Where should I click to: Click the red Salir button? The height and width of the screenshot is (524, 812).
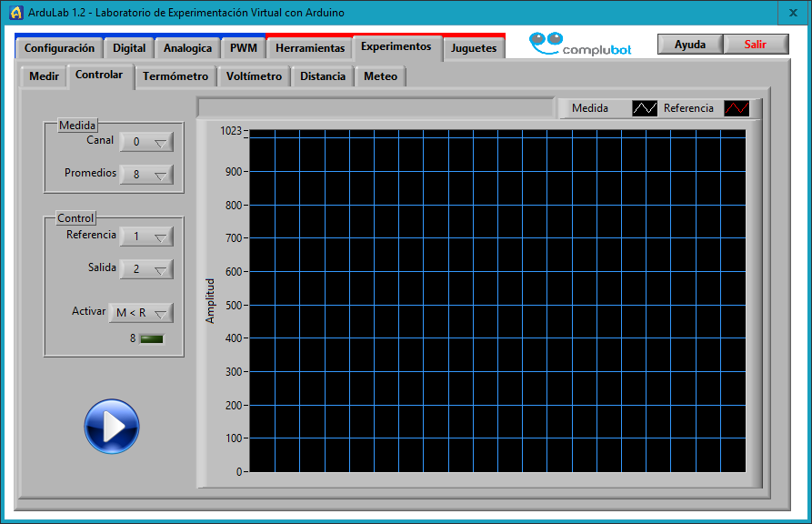pyautogui.click(x=755, y=45)
